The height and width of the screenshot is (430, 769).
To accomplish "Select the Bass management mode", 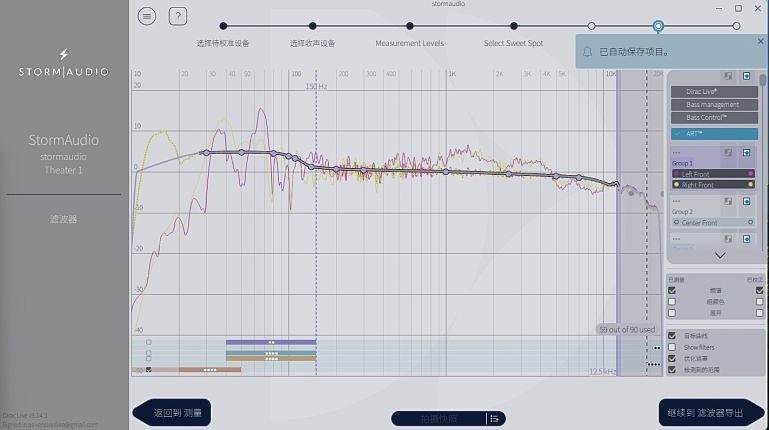I will coord(714,104).
